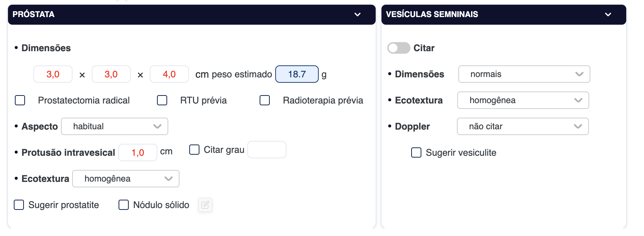Click the edit icon beside Nódulo sólido

[x=205, y=205]
